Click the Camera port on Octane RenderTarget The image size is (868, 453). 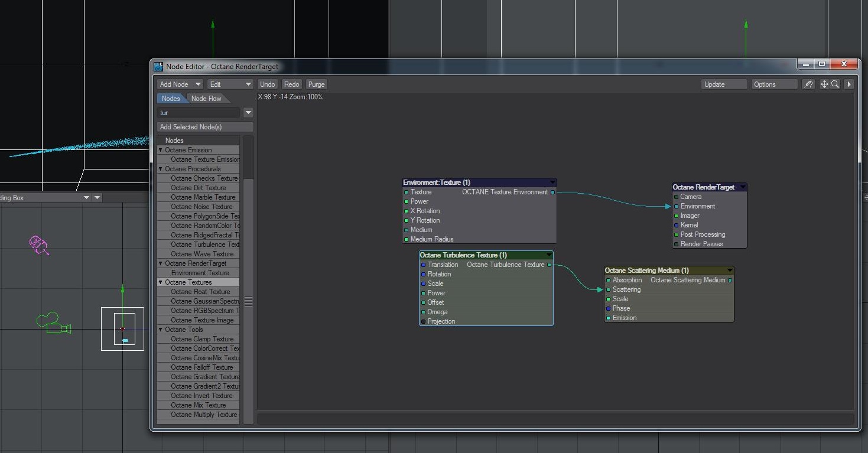coord(676,197)
